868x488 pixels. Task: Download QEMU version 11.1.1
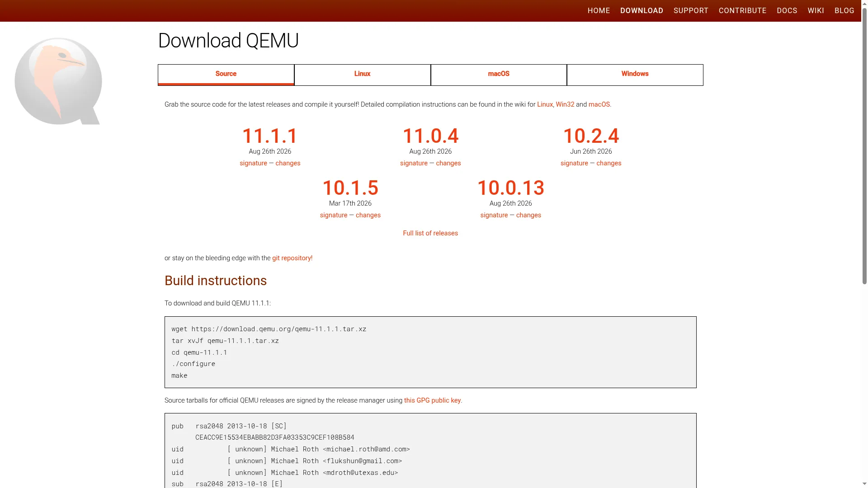point(270,136)
